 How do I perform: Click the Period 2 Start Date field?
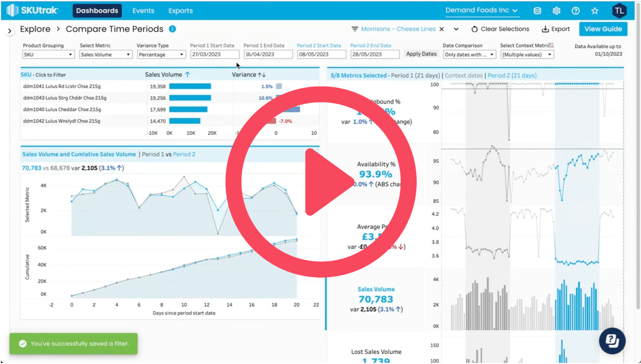click(321, 54)
